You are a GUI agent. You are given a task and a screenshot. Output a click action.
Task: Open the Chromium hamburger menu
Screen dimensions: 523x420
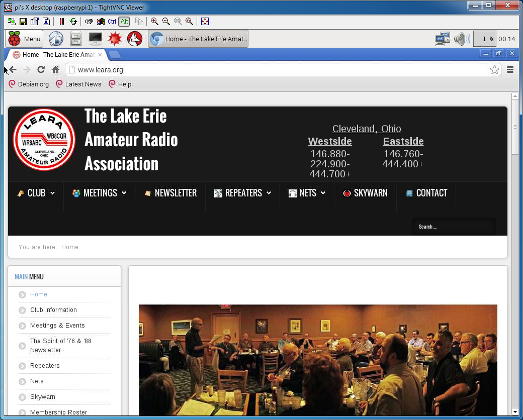click(510, 70)
